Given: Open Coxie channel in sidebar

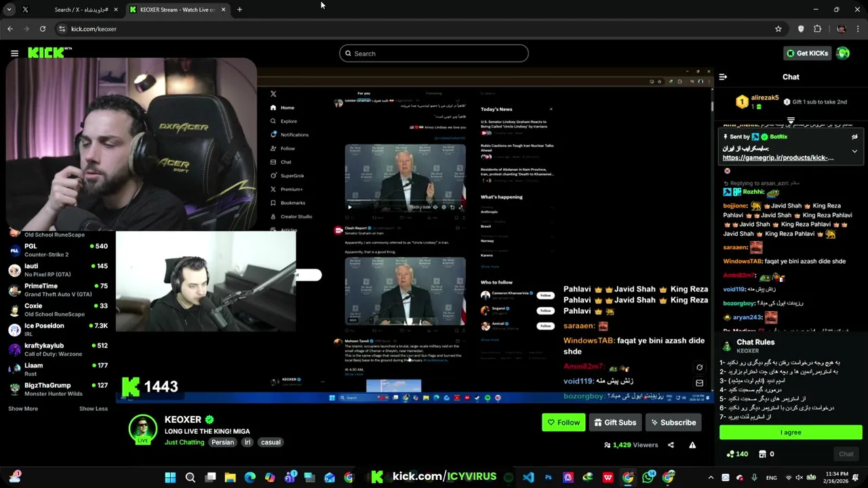Looking at the screenshot, I should click(x=58, y=310).
